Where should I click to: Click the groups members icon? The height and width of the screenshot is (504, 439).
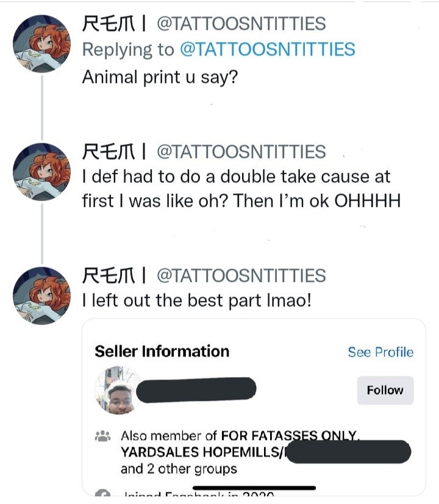click(103, 436)
